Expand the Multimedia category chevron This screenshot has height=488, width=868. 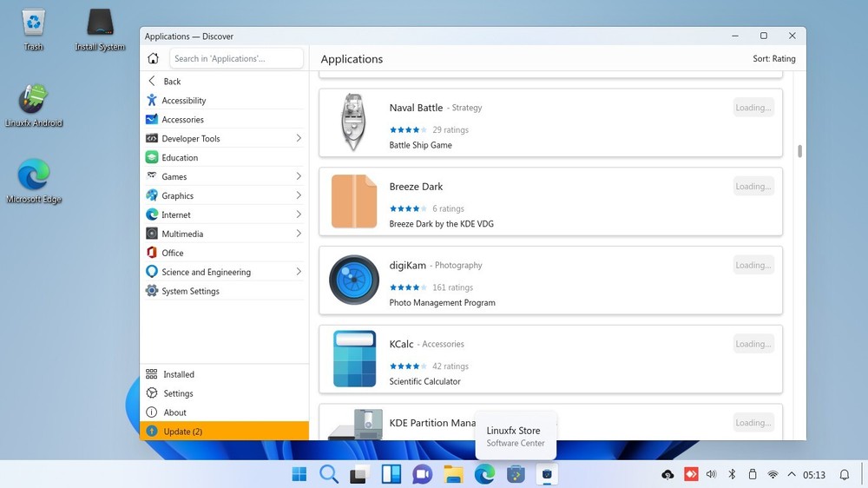[x=299, y=234]
